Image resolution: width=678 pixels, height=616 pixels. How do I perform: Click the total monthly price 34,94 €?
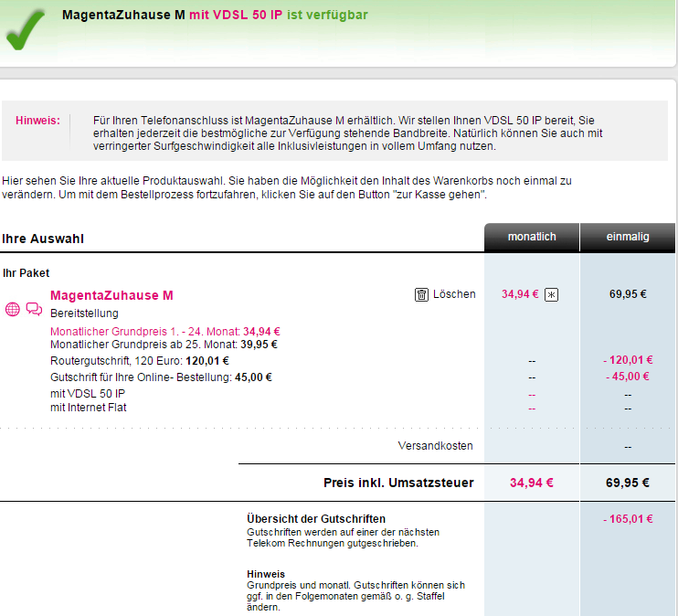click(532, 483)
